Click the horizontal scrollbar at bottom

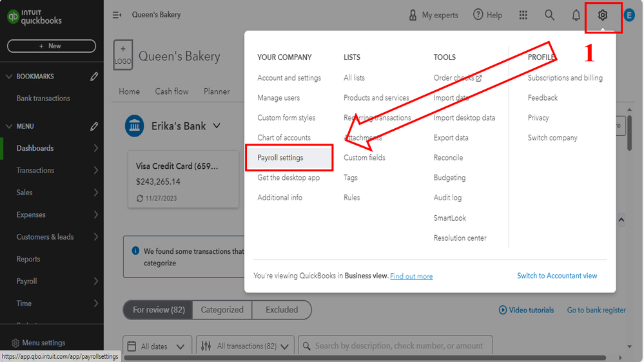365,358
